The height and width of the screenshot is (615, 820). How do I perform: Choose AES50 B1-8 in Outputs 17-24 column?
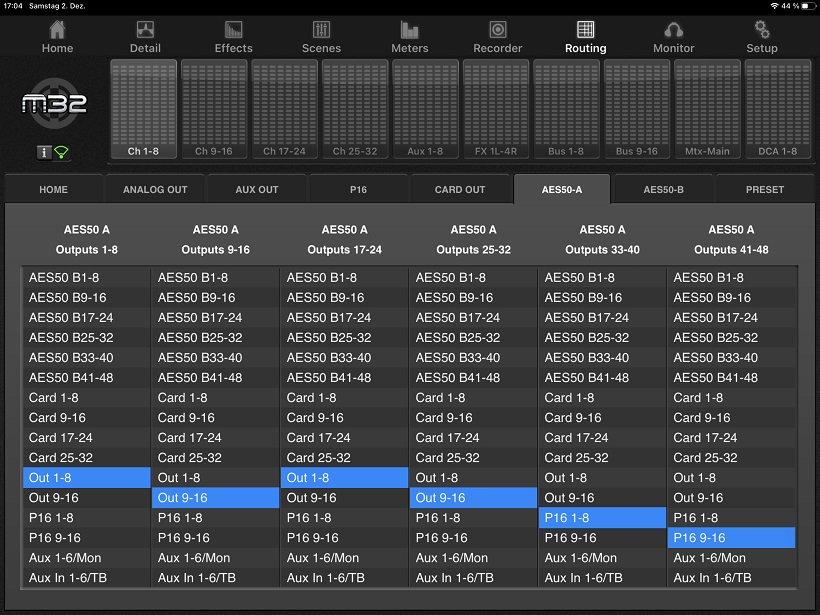[344, 277]
